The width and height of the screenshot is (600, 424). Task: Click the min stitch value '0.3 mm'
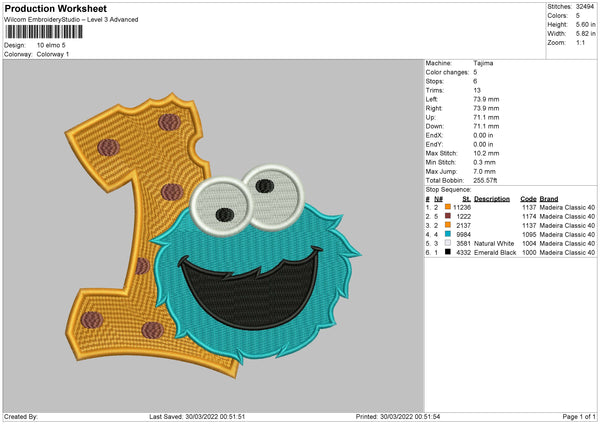click(484, 162)
